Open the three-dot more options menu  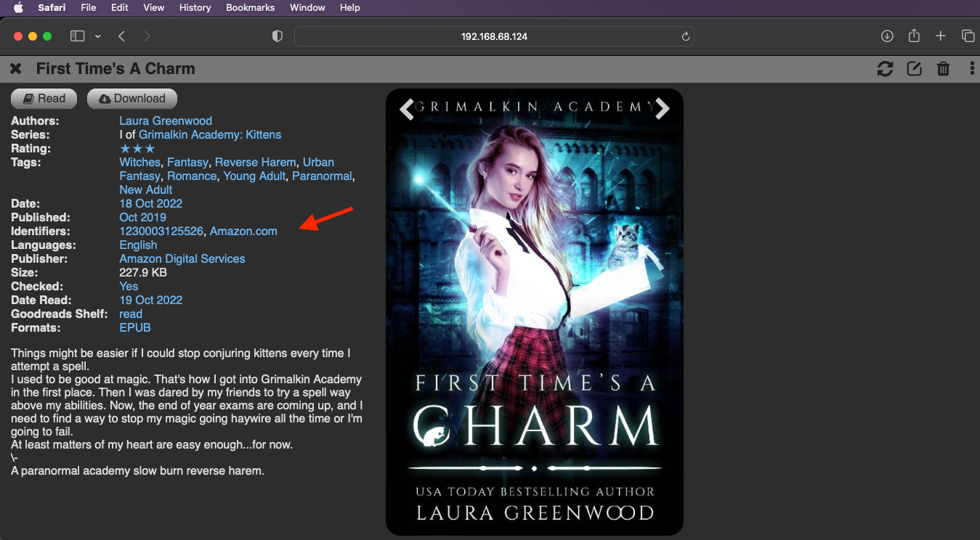[972, 69]
